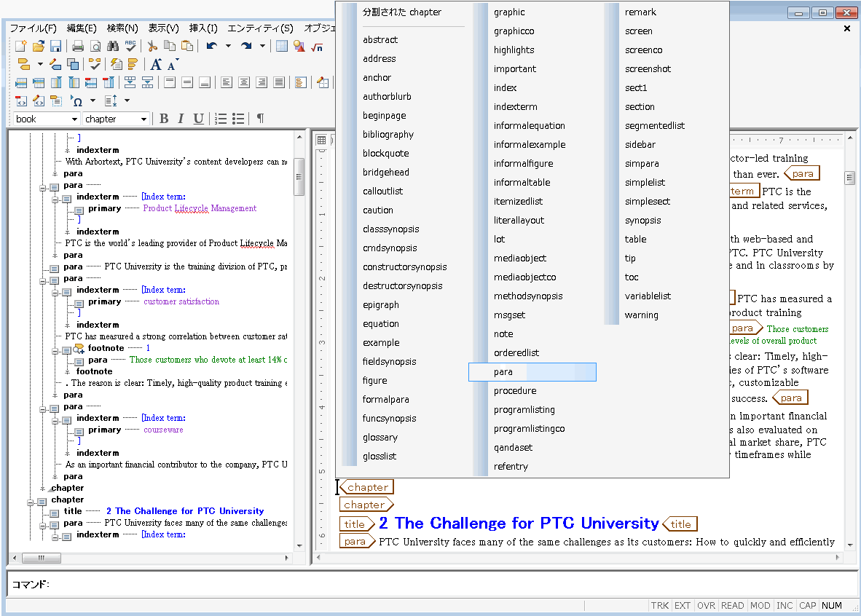Toggle TRK in status bar
This screenshot has width=861, height=616.
click(x=659, y=605)
